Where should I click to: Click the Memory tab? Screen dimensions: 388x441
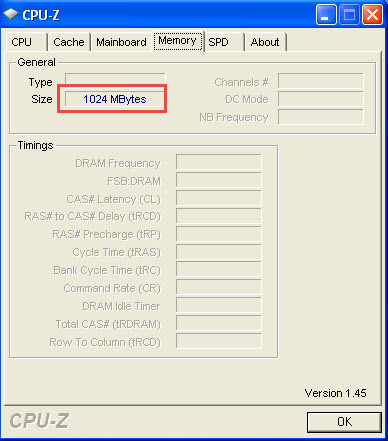(x=178, y=41)
